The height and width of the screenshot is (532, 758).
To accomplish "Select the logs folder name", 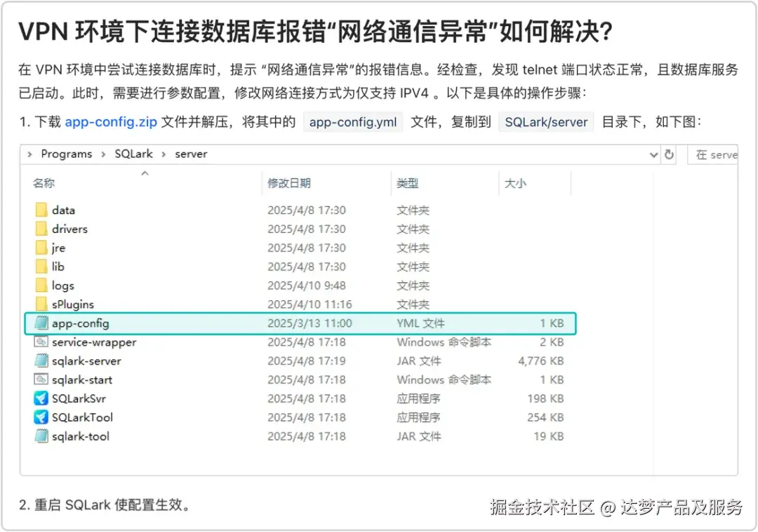I will (x=63, y=286).
